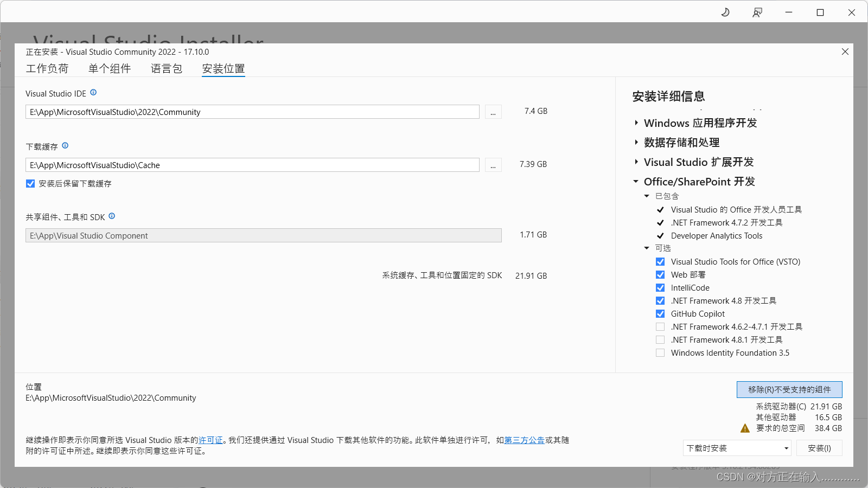The width and height of the screenshot is (868, 488).
Task: Select .NET Framework 4.7.2 开发工具 item
Action: pos(726,223)
